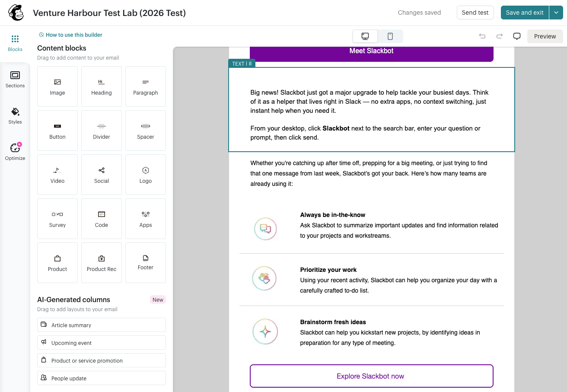Click the paragraph starting 'Whether you're catching up'
Image resolution: width=567 pixels, height=392 pixels.
[369, 173]
